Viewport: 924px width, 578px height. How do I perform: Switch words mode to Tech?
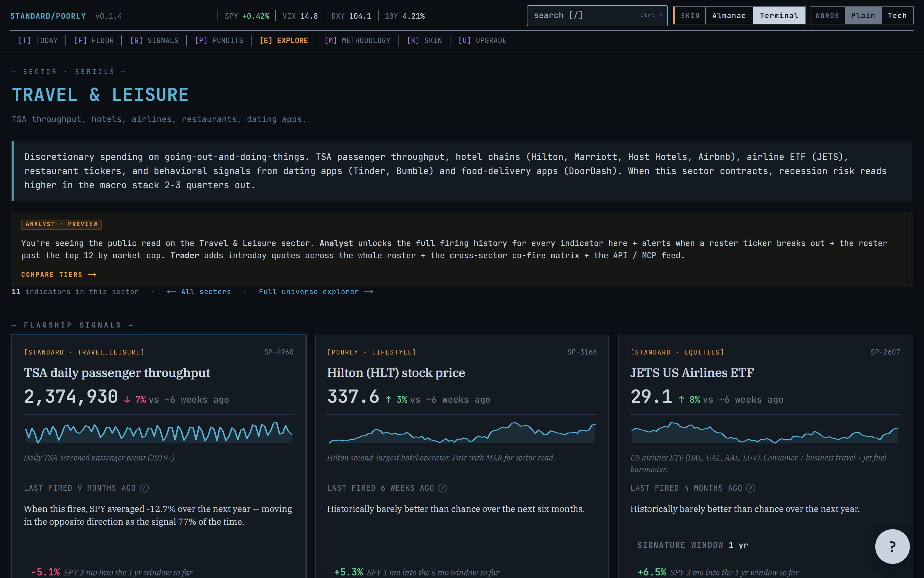pyautogui.click(x=897, y=16)
